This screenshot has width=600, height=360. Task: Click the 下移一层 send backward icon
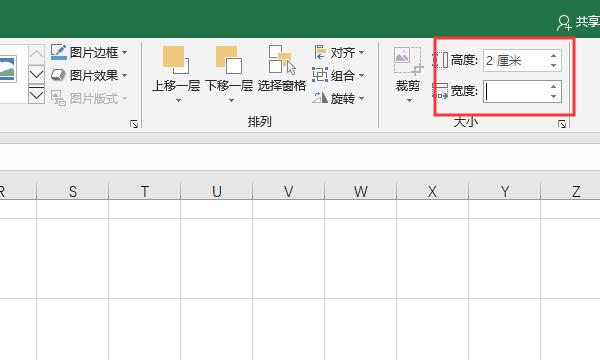point(229,60)
